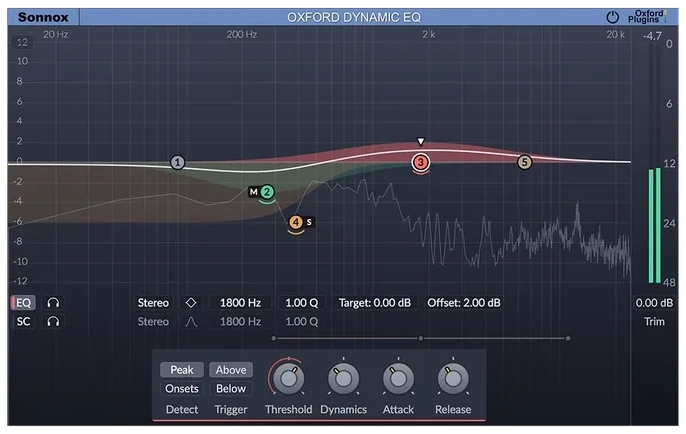Click the Trigger label
This screenshot has width=686, height=434.
click(231, 410)
